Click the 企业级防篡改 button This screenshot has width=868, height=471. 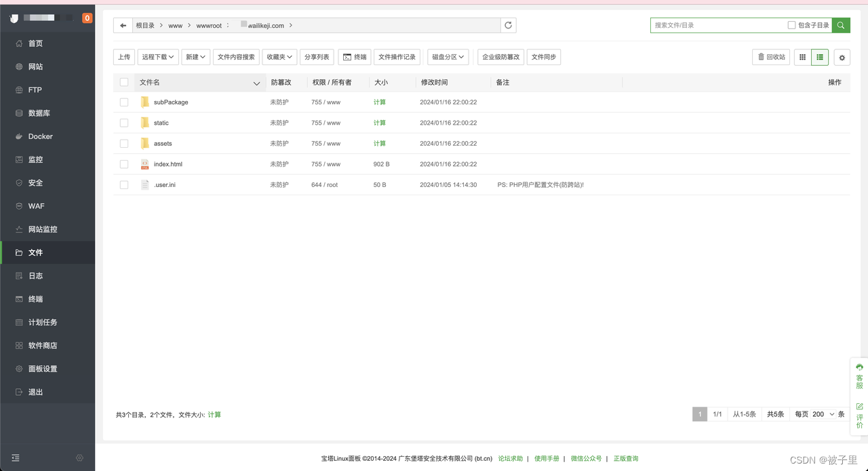(x=500, y=57)
